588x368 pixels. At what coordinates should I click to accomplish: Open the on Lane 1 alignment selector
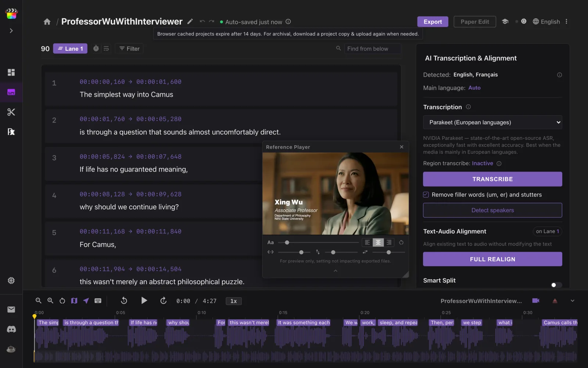click(x=547, y=231)
